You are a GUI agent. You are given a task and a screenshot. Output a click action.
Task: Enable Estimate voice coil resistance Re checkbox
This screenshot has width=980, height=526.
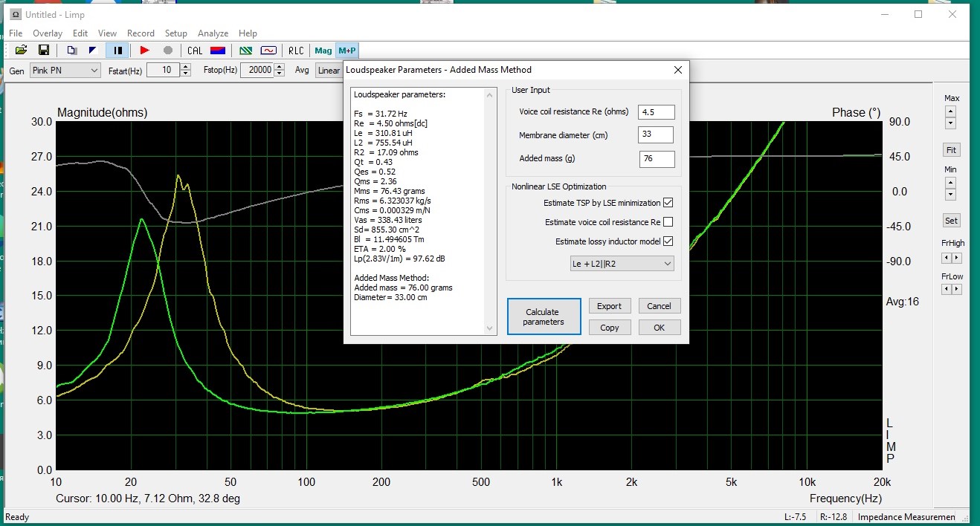(668, 222)
